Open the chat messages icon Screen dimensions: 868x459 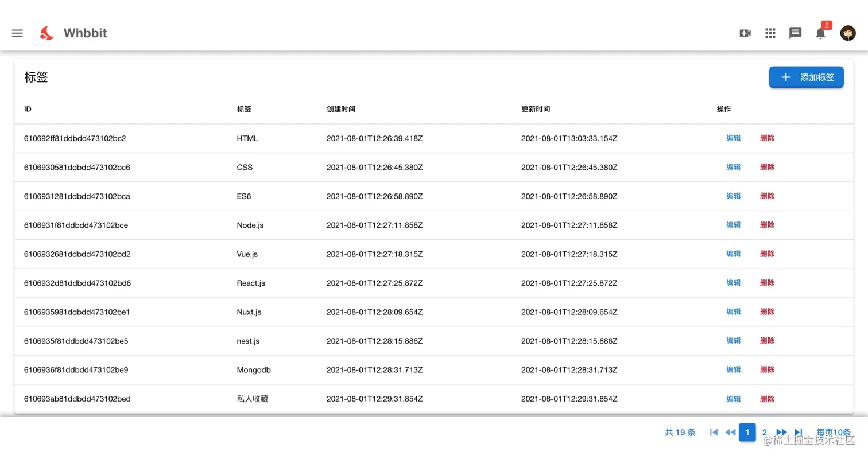(795, 33)
